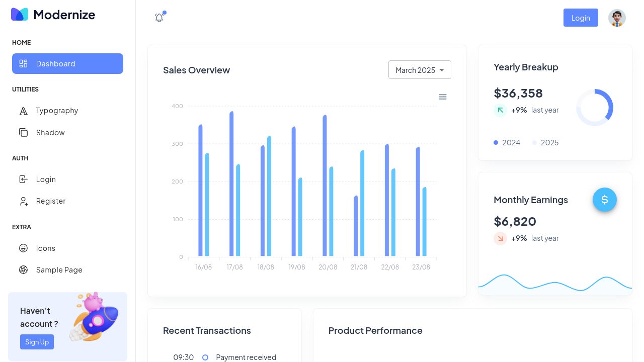Image resolution: width=644 pixels, height=362 pixels.
Task: Click the blue Login button in header
Action: (x=581, y=18)
